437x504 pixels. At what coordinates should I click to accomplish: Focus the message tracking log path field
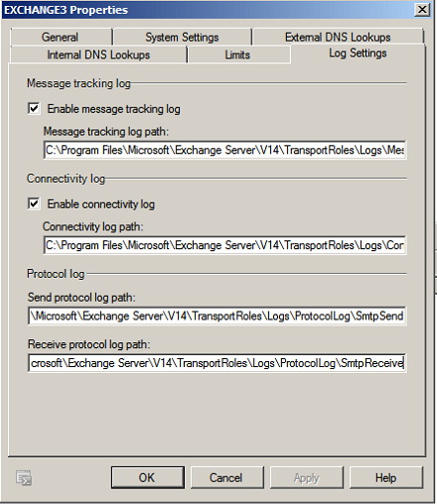(224, 150)
